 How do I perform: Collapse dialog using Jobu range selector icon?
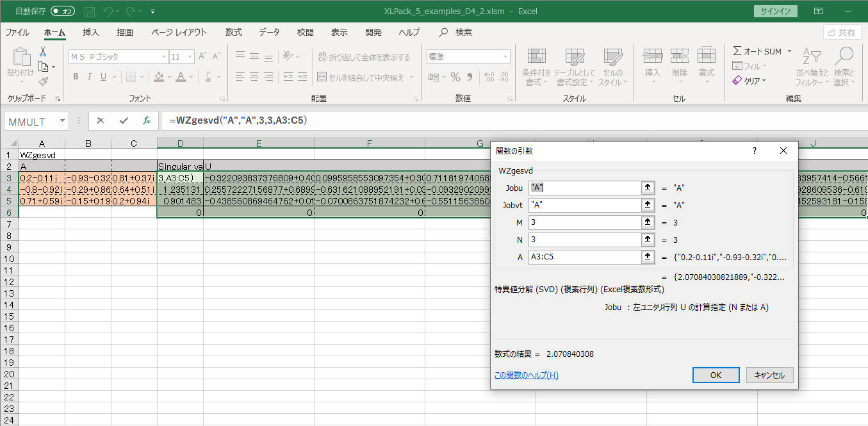pos(648,188)
